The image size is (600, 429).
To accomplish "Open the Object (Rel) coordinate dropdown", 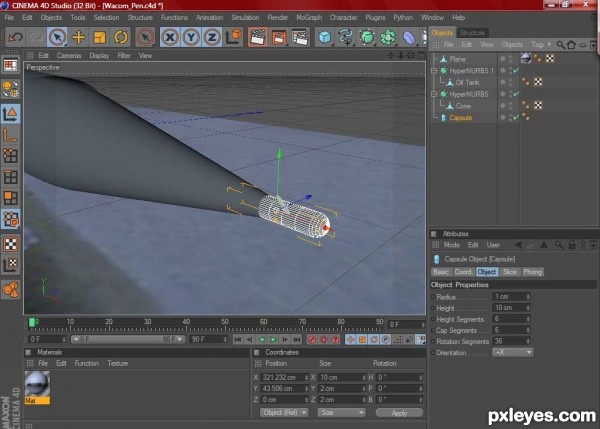I will [284, 413].
